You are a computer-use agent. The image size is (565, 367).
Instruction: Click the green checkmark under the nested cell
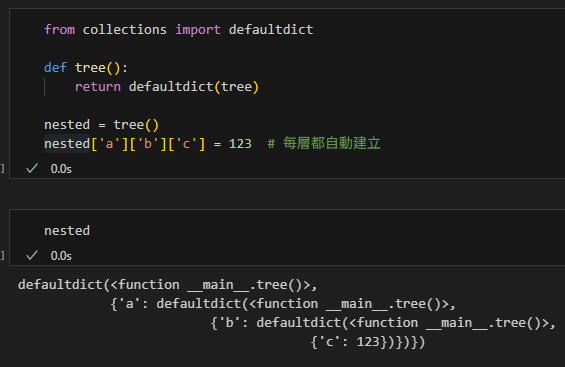[32, 255]
